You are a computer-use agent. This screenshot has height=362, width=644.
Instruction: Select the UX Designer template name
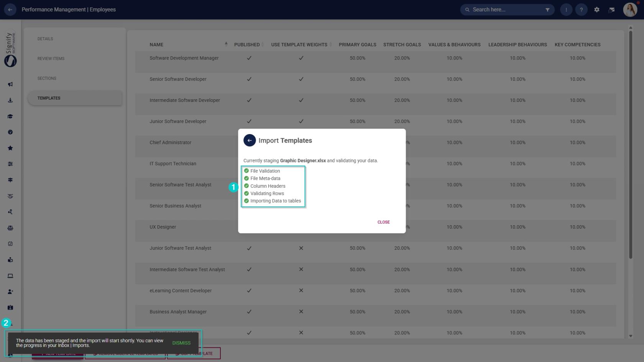[163, 227]
